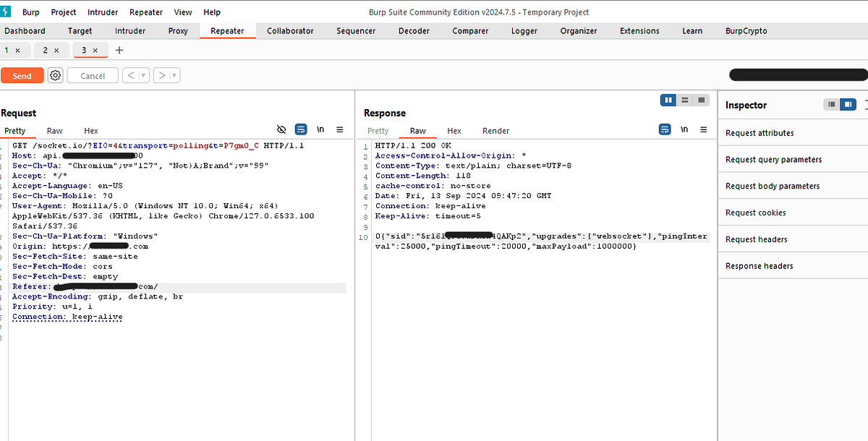This screenshot has width=868, height=441.
Task: Open back history dropdown arrow
Action: point(143,75)
